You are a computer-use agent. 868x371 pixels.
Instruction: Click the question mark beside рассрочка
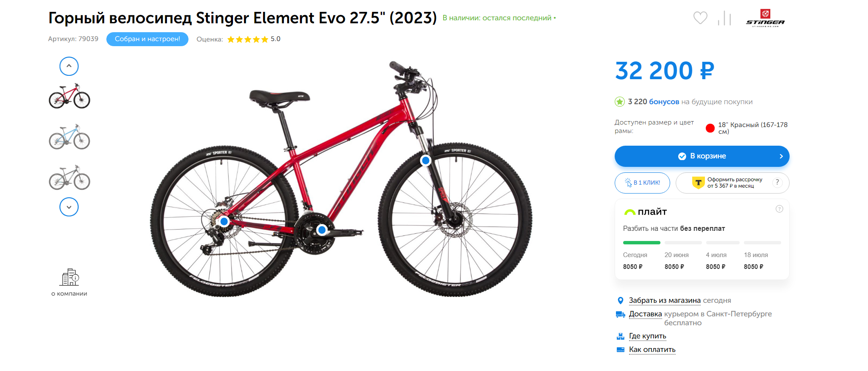(x=777, y=183)
